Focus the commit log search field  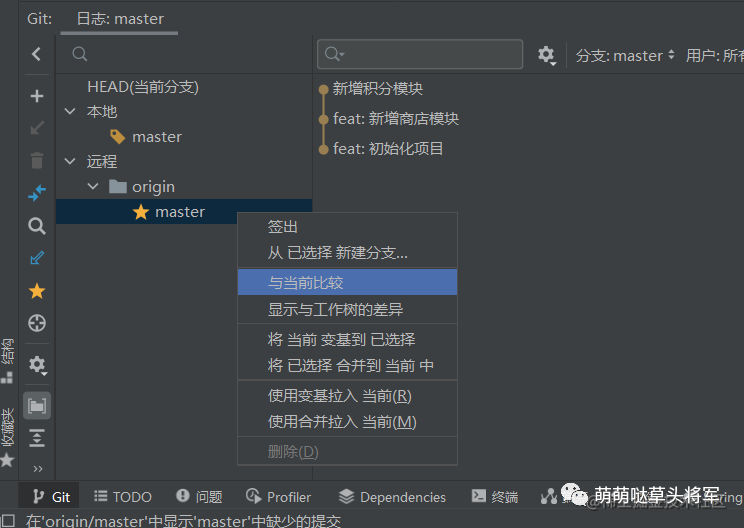tap(420, 54)
